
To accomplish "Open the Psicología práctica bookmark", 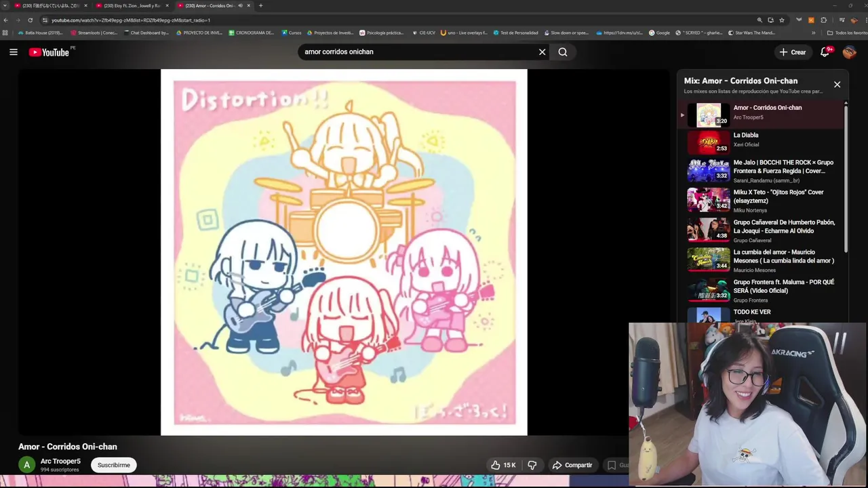I will pos(382,33).
